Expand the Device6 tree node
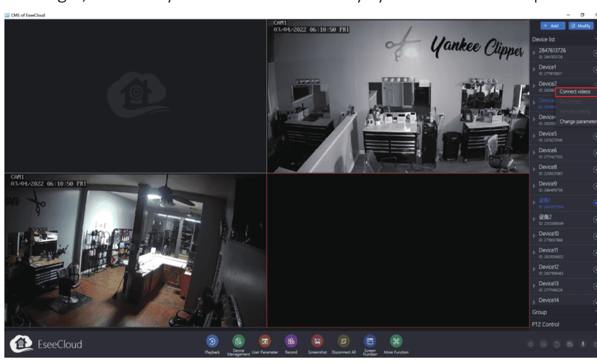Screen dimensions: 597x364 click(534, 153)
